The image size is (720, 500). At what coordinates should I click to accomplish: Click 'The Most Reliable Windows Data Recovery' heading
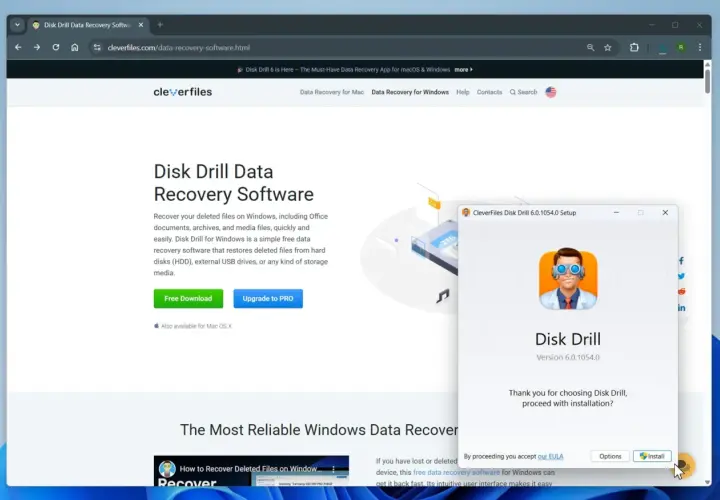tap(319, 430)
